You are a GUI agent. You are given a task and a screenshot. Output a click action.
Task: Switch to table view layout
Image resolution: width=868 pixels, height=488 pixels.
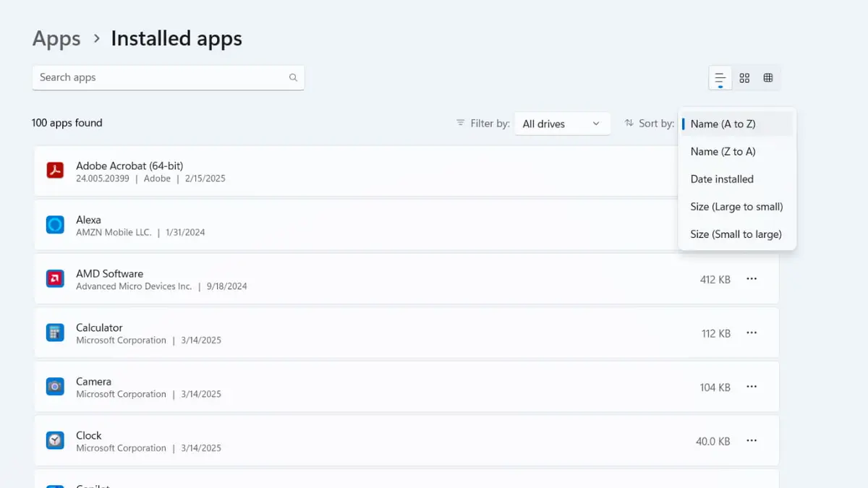[768, 78]
